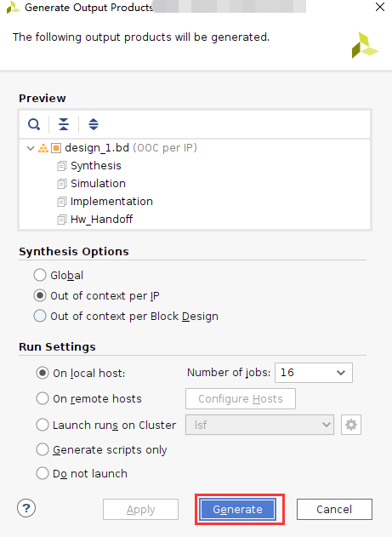Collapse the design_1.bd tree node

pyautogui.click(x=31, y=148)
